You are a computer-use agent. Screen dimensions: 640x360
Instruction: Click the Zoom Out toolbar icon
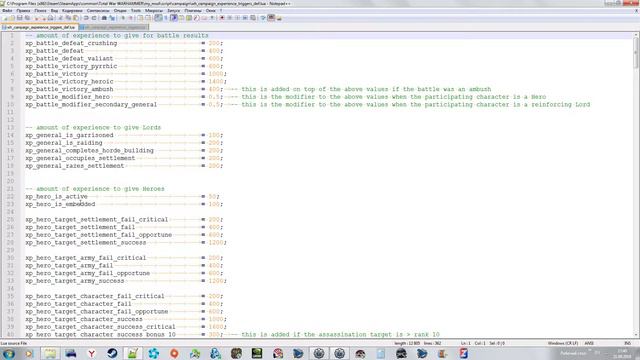click(131, 18)
